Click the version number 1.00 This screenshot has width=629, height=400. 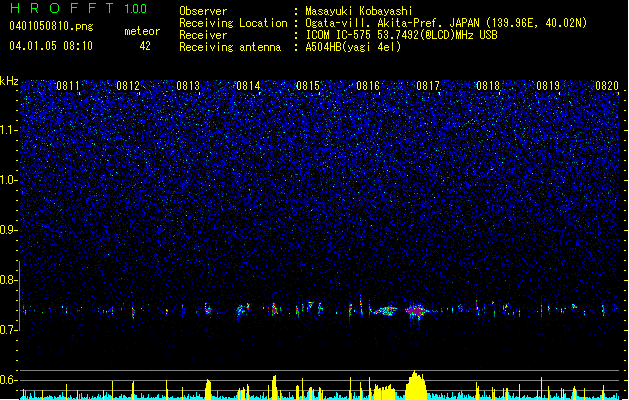pos(135,8)
